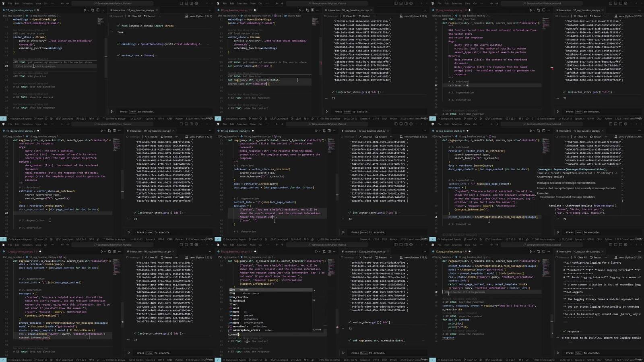The height and width of the screenshot is (362, 644).
Task: Click Restart kernel button in top-left window
Action: [x=150, y=16]
